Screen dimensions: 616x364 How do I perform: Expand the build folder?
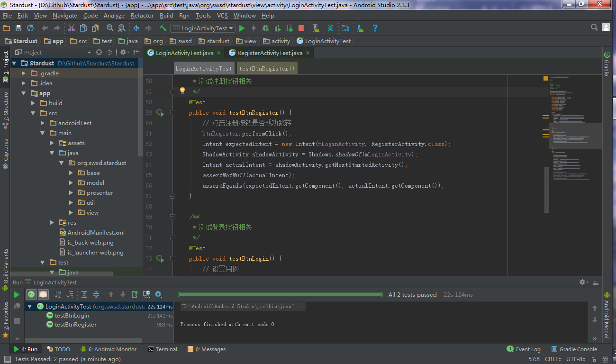pos(33,103)
